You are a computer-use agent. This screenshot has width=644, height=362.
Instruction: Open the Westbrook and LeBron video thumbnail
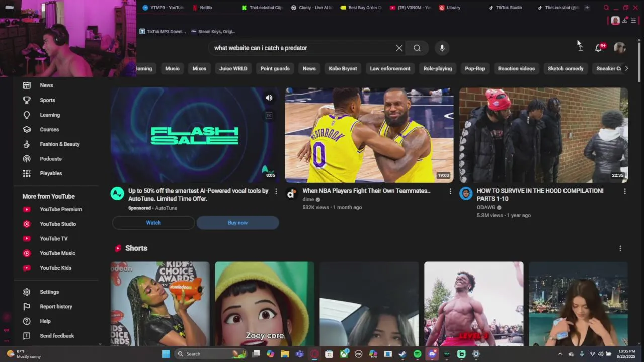369,135
